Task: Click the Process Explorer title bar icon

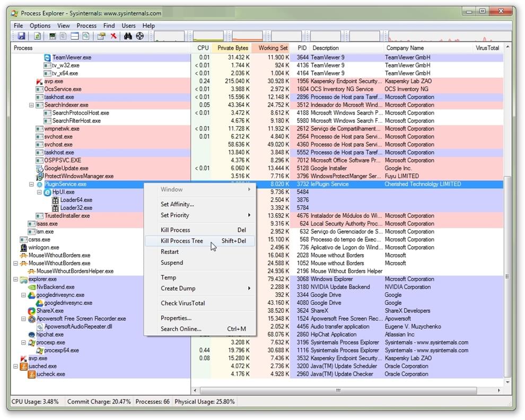Action: (14, 13)
